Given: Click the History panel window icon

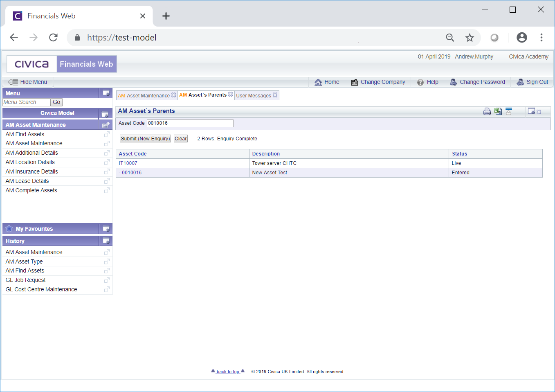Looking at the screenshot, I should (106, 241).
